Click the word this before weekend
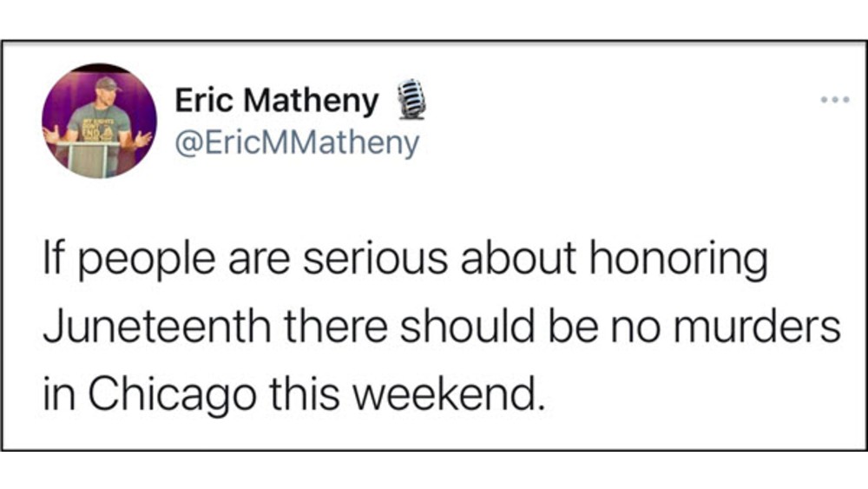 click(x=304, y=393)
